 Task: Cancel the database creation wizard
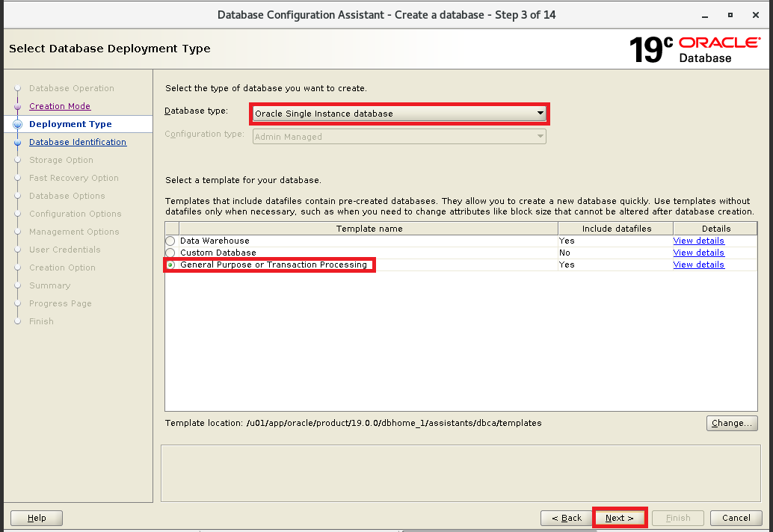pyautogui.click(x=736, y=518)
